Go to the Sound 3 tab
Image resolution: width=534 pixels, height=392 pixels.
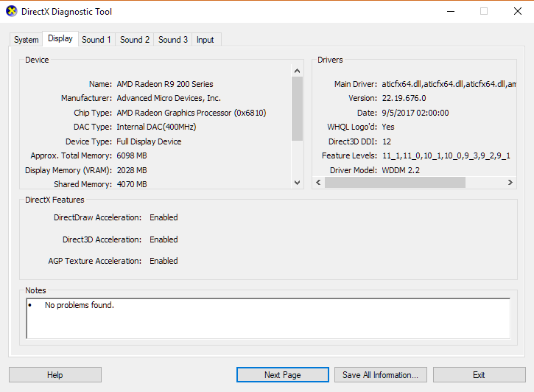(173, 40)
